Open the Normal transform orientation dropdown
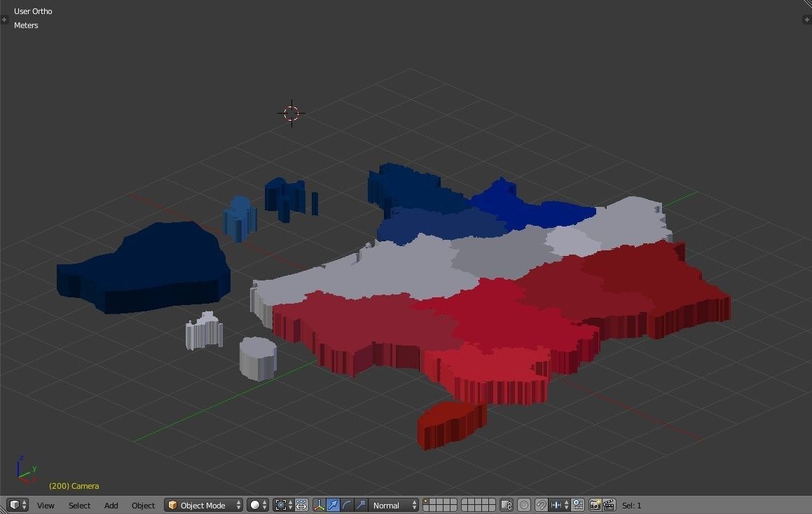 [x=393, y=505]
